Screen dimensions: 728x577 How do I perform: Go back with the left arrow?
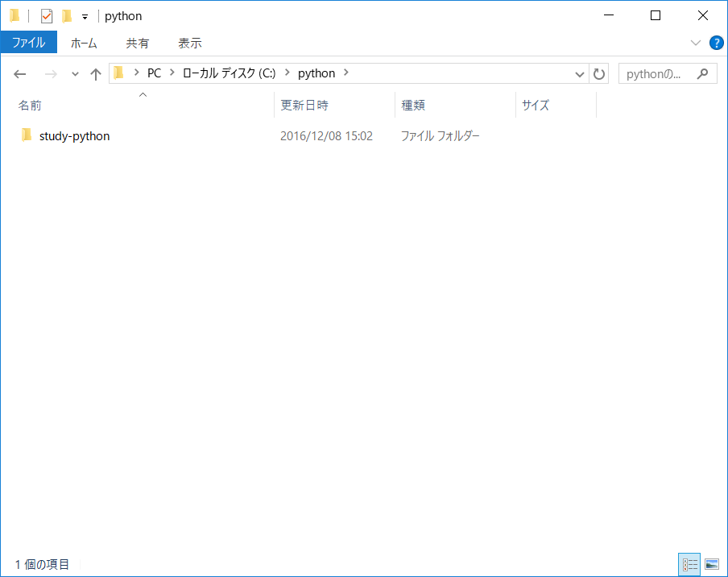point(20,74)
